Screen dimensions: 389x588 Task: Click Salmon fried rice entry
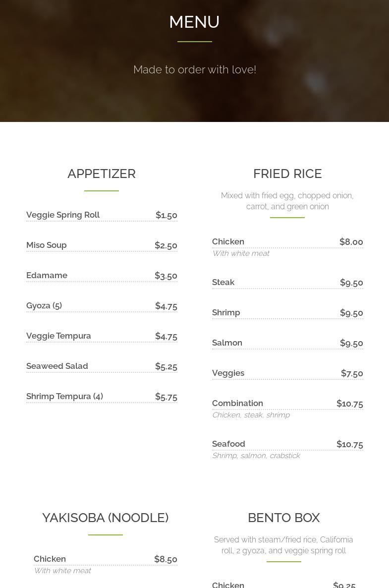(287, 343)
